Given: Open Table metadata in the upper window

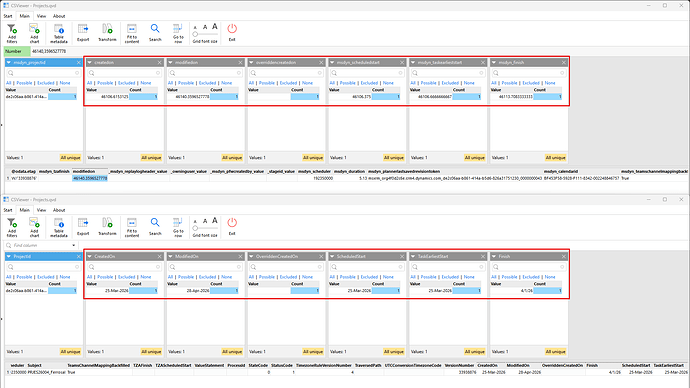Looking at the screenshot, I should click(59, 33).
